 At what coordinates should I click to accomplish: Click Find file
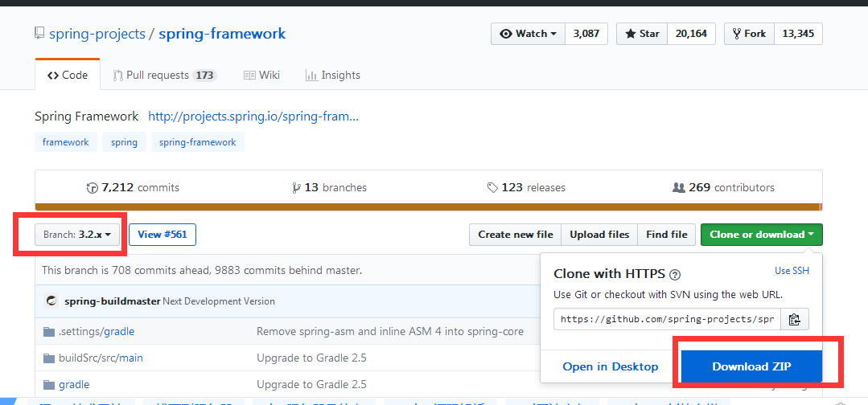click(x=667, y=235)
